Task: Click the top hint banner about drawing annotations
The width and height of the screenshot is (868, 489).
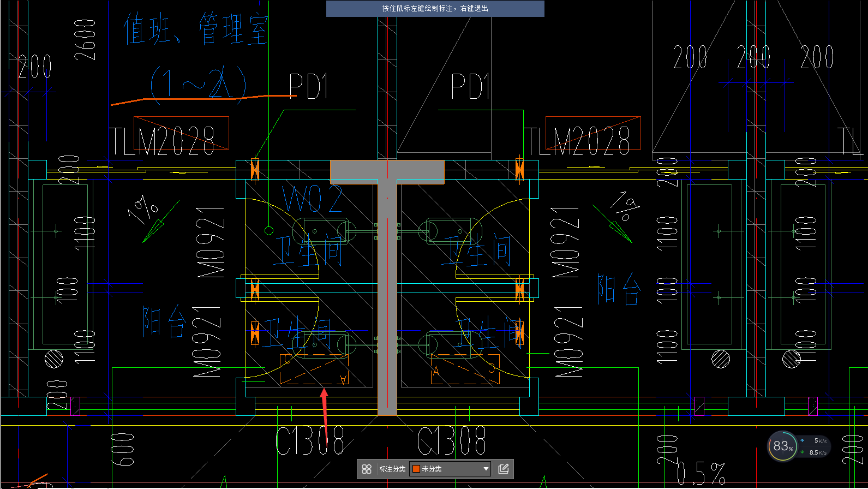Action: click(435, 9)
